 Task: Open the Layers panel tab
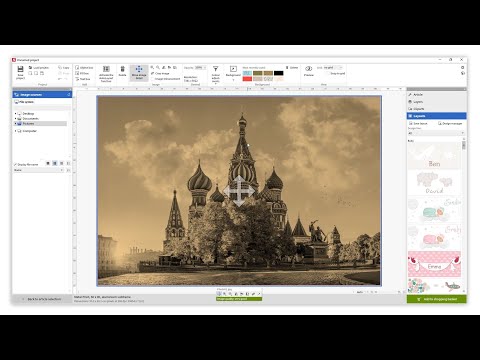tap(436, 102)
